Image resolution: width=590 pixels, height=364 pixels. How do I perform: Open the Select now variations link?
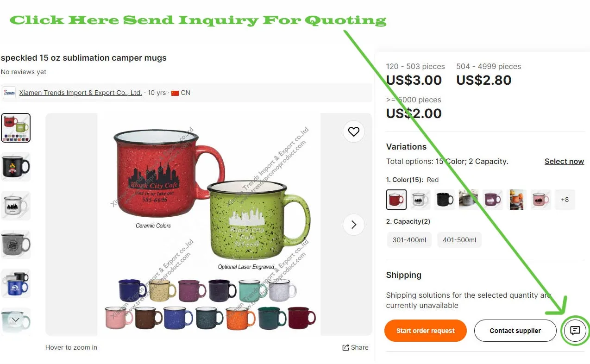pos(564,161)
